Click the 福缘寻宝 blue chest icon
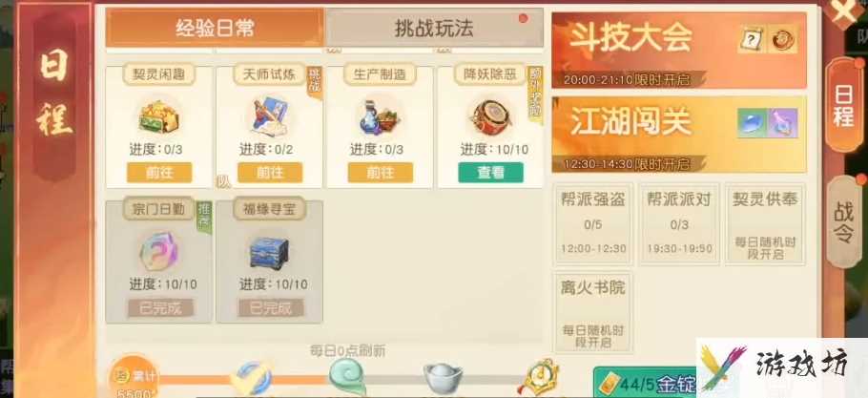 (x=269, y=252)
